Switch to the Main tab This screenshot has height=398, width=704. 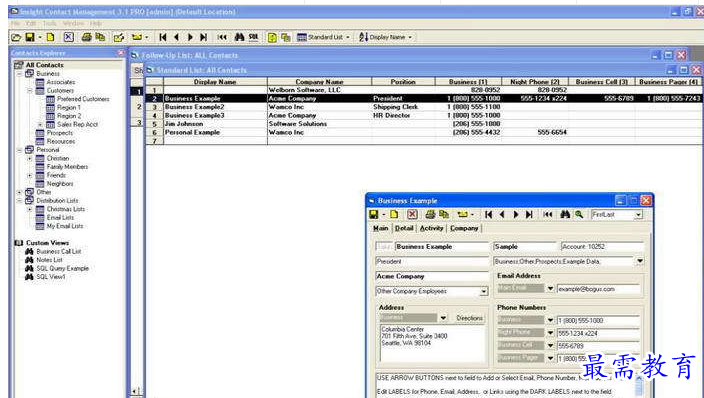coord(381,228)
